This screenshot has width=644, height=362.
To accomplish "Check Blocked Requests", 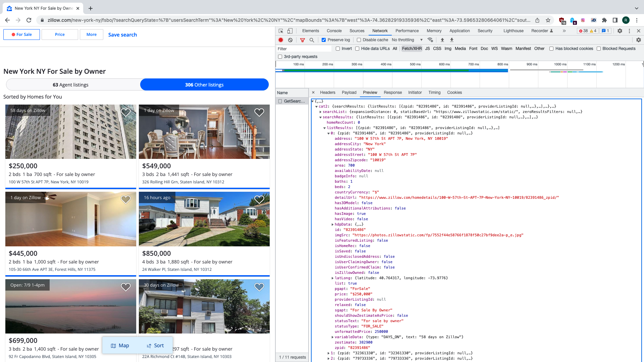I will [599, 49].
